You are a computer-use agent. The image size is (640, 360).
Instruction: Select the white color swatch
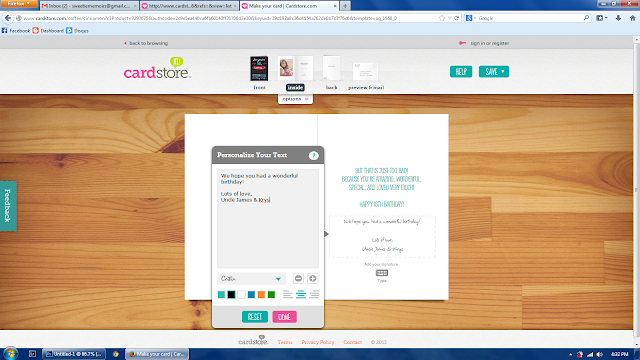point(241,294)
